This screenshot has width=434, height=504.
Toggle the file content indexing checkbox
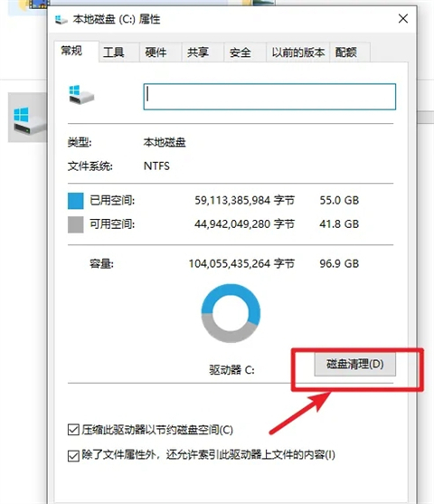[x=73, y=455]
